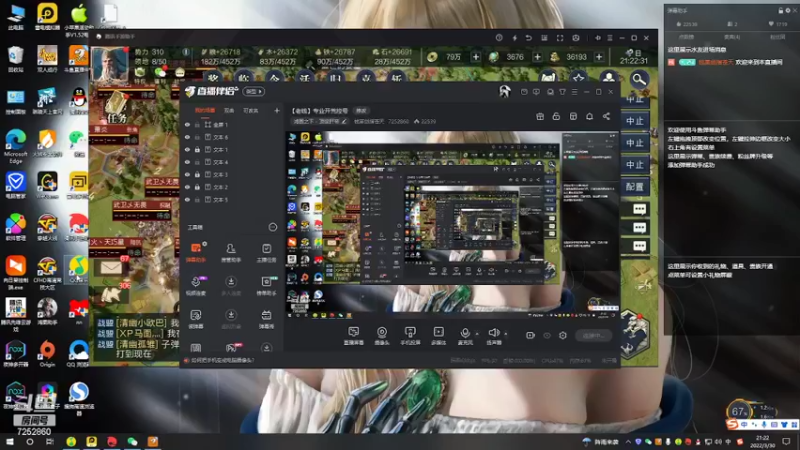Open the streamer task checklist tool

(266, 252)
